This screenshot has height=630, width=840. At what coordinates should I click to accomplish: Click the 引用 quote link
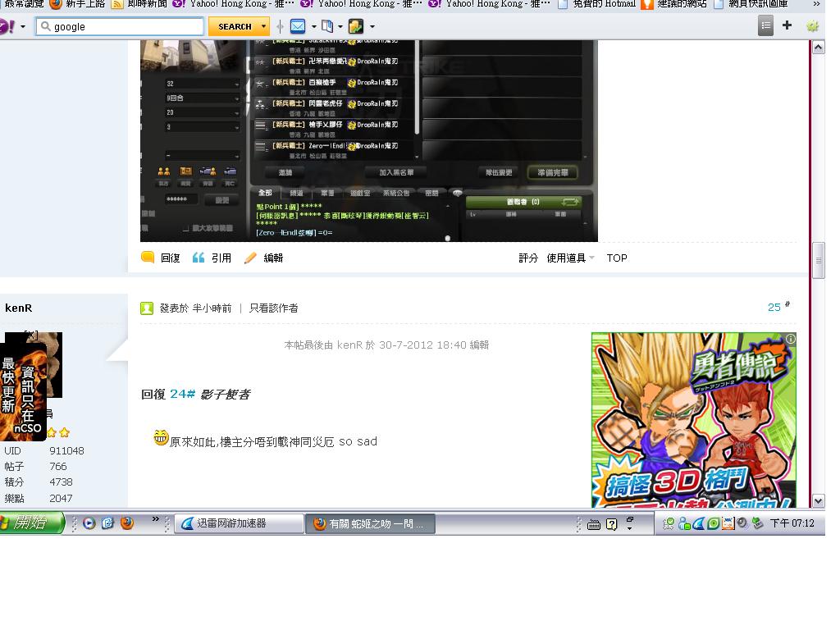tap(221, 258)
